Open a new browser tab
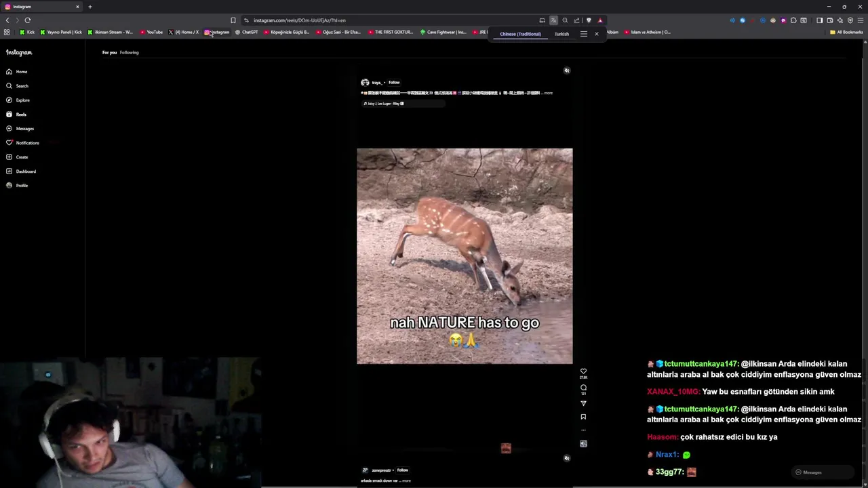The height and width of the screenshot is (488, 868). [x=90, y=7]
